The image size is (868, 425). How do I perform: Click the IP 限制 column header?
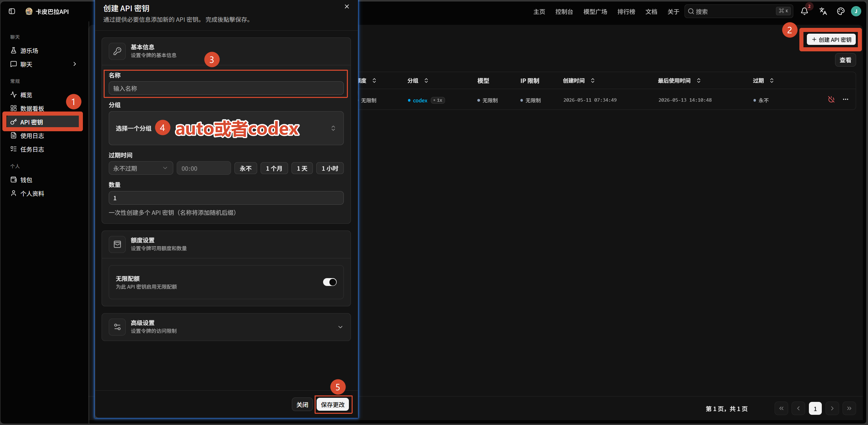[x=530, y=81]
